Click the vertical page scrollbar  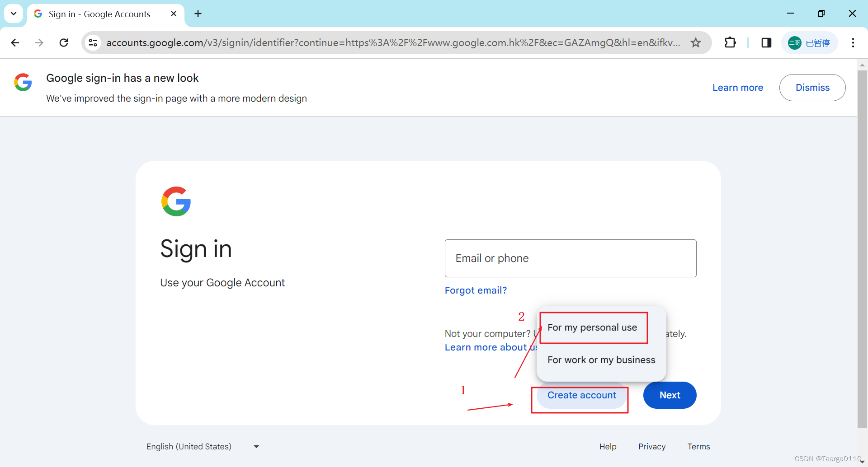coord(862,248)
